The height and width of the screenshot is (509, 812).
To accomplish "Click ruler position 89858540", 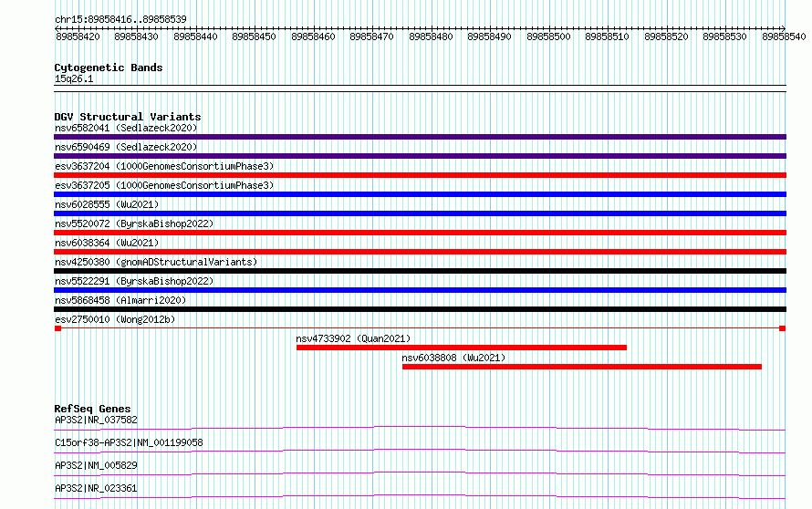I will pos(784,36).
